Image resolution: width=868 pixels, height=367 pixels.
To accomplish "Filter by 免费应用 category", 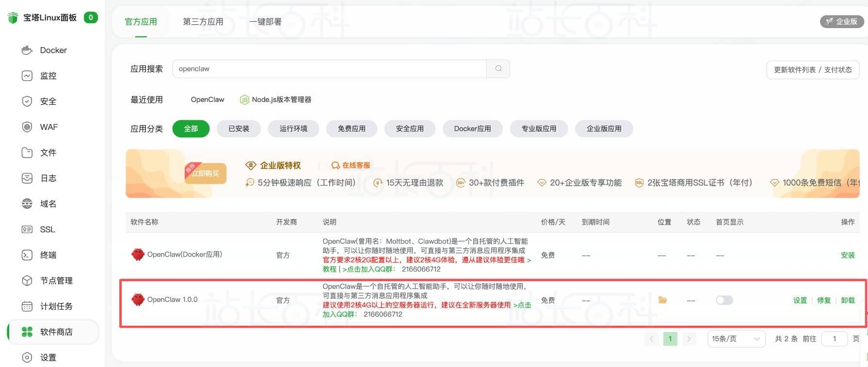I will [352, 128].
